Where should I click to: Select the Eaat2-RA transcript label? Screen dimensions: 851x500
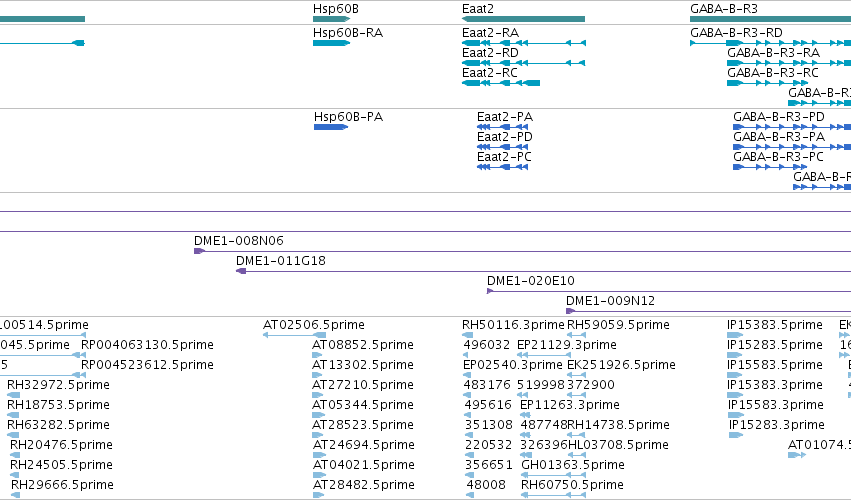click(x=490, y=33)
